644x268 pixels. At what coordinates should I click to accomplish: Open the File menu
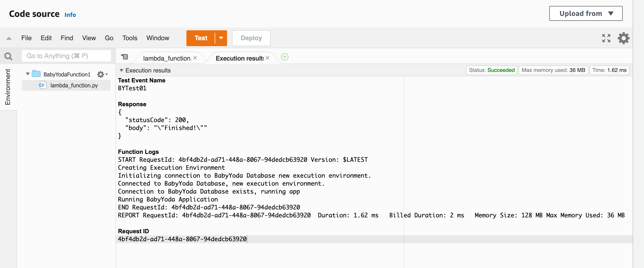(x=26, y=38)
